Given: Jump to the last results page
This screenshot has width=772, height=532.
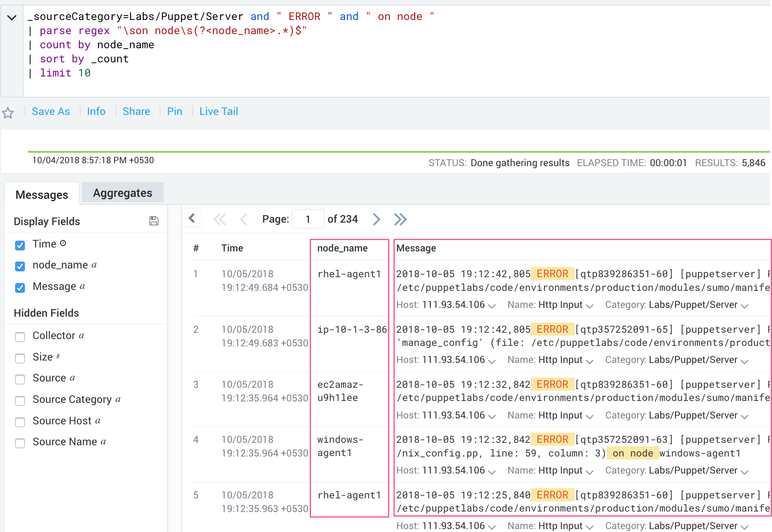Looking at the screenshot, I should click(x=400, y=219).
